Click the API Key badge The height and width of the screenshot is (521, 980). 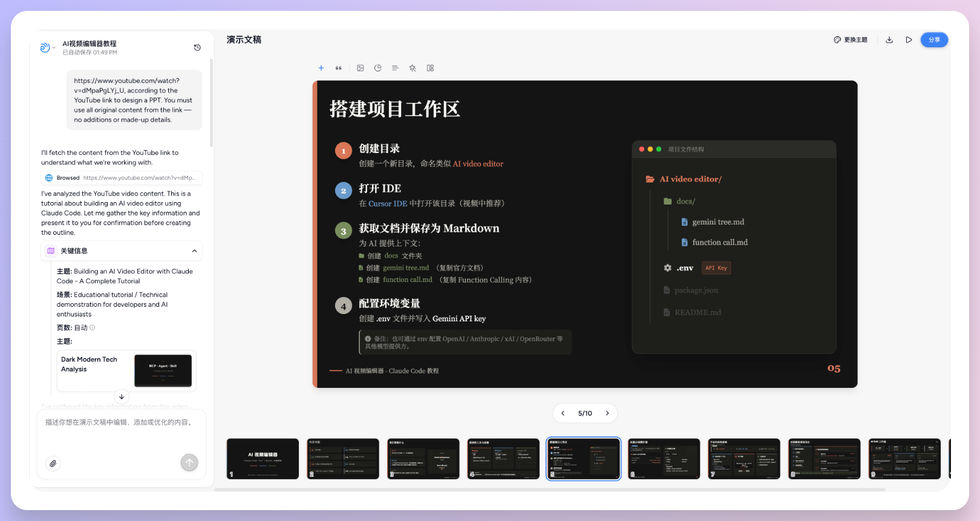[716, 268]
